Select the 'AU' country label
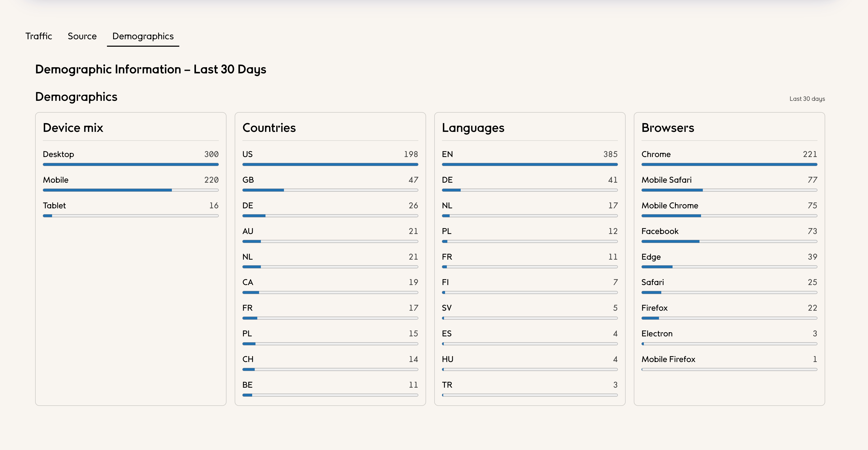The height and width of the screenshot is (450, 868). click(x=248, y=231)
